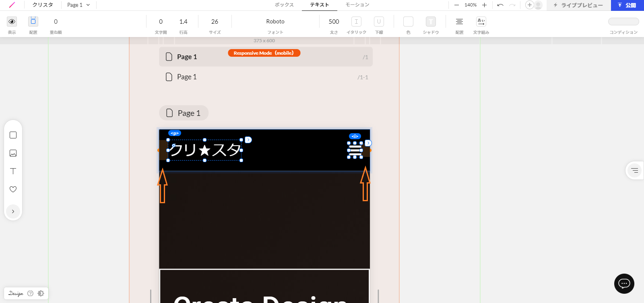
Task: Zoom out with the minus button
Action: coord(456,5)
